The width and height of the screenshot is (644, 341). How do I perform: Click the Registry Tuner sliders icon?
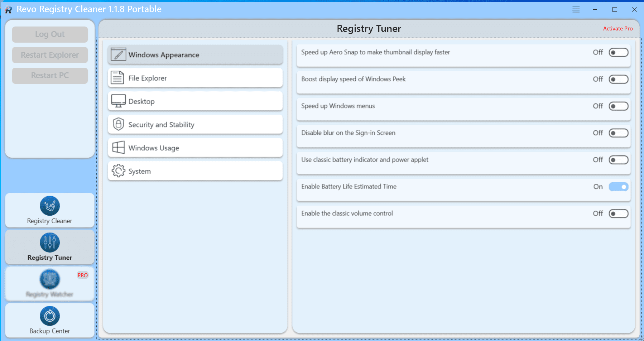pos(50,242)
